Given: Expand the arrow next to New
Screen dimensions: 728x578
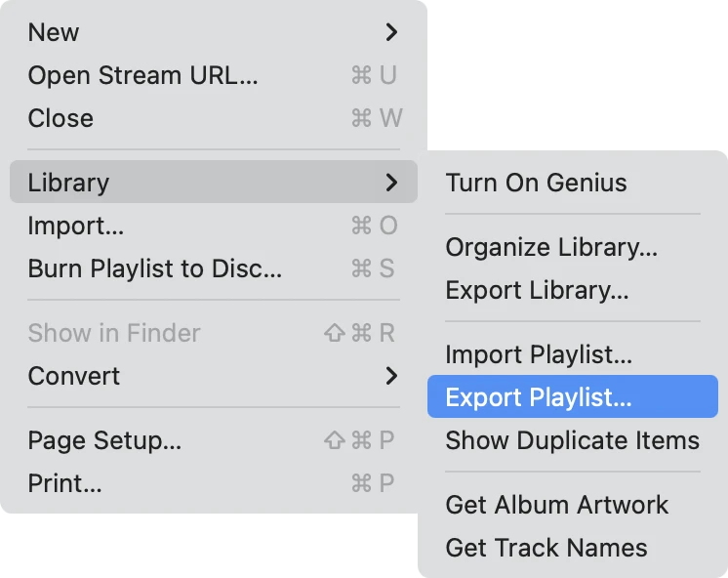Looking at the screenshot, I should click(391, 32).
